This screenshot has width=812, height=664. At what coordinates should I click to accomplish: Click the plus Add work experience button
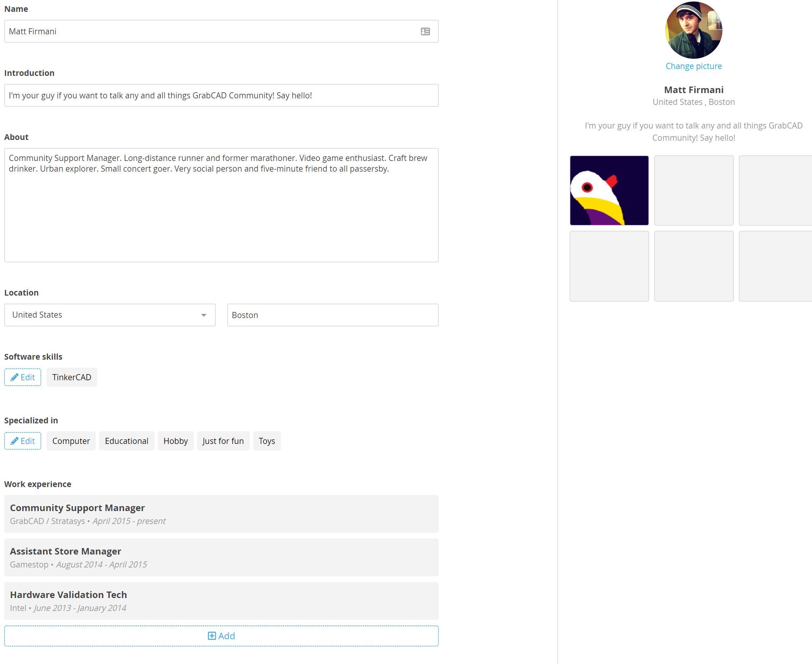pos(221,636)
